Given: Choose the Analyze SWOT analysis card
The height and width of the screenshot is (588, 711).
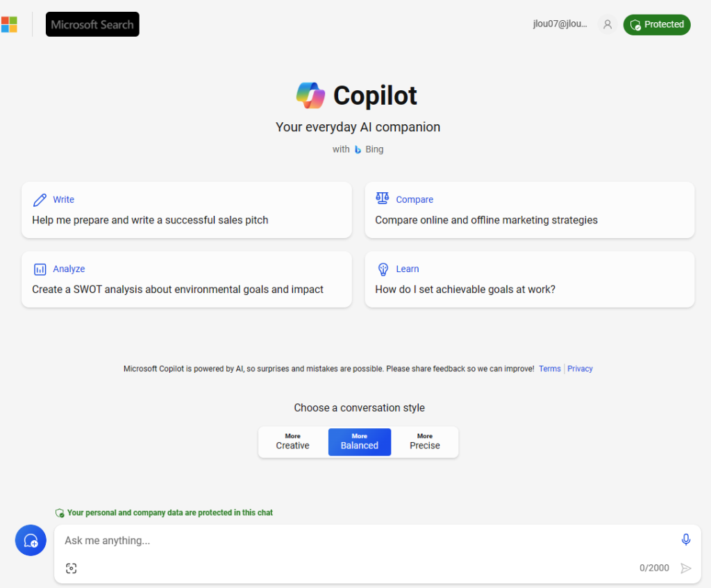Looking at the screenshot, I should click(x=186, y=279).
